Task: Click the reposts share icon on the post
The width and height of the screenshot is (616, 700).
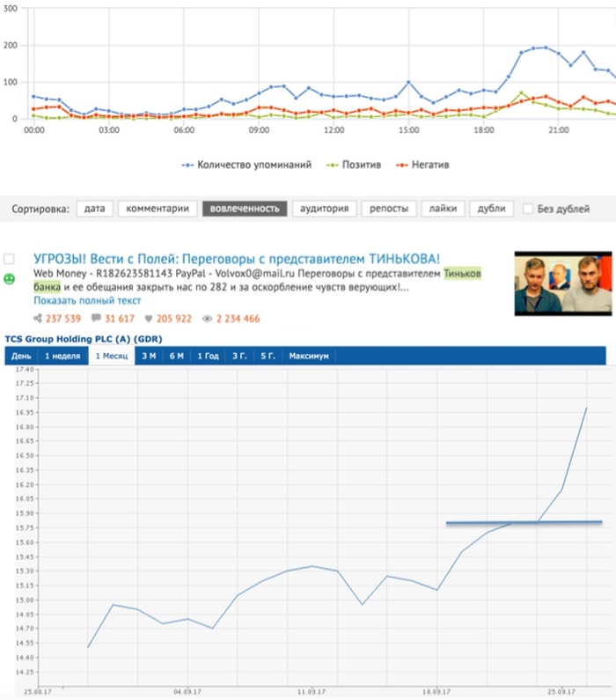Action: [x=39, y=319]
